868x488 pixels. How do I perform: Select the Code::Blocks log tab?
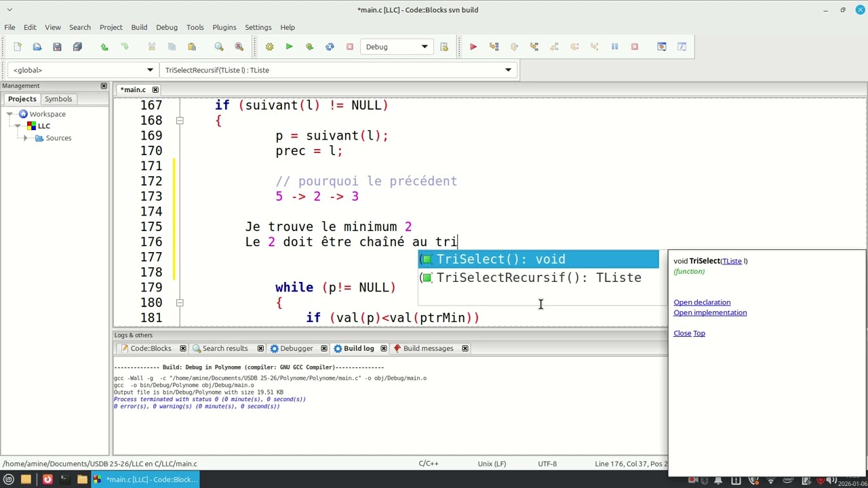[151, 348]
